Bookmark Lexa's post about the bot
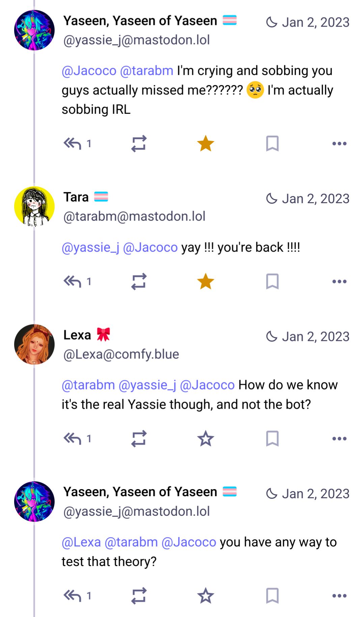Viewport: 364px width, 617px height. [272, 438]
